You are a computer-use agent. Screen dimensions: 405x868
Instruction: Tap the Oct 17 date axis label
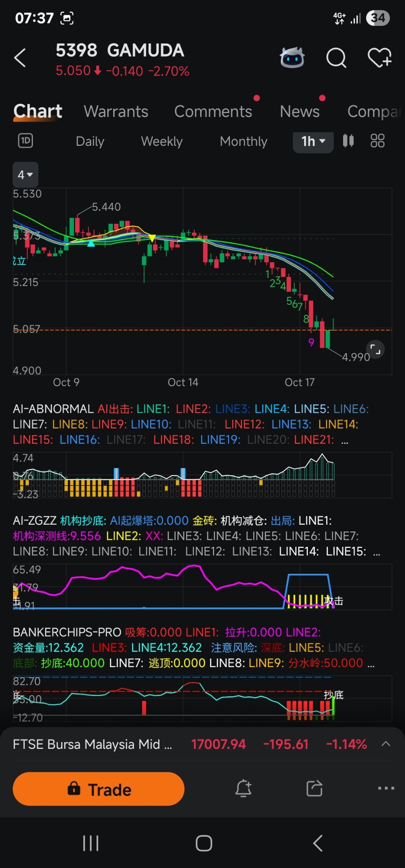click(299, 382)
